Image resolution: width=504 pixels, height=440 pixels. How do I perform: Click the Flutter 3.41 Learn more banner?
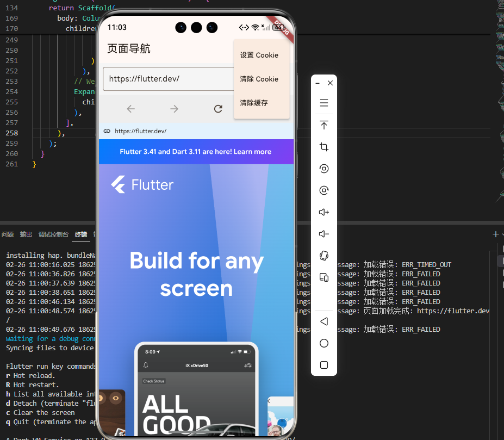coord(196,152)
